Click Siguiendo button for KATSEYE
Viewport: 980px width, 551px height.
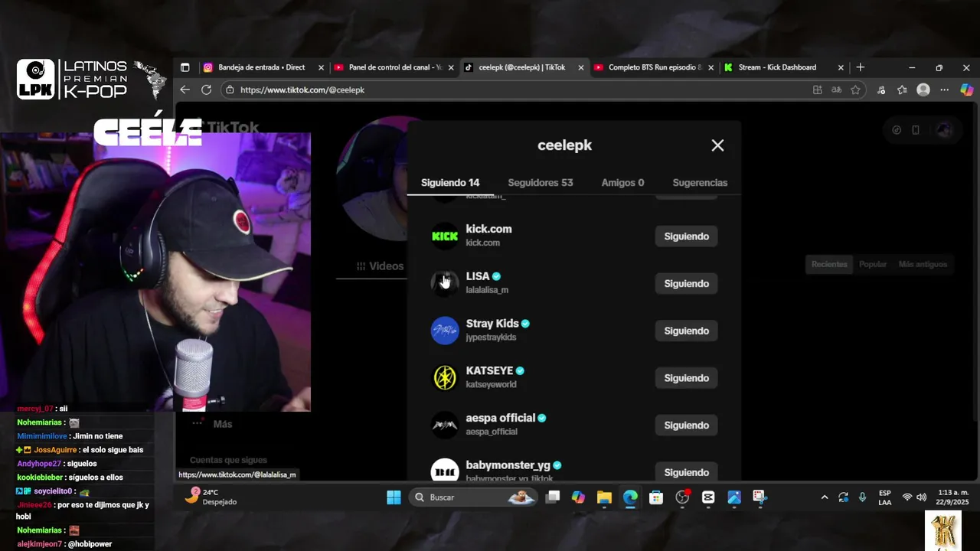[x=686, y=378]
